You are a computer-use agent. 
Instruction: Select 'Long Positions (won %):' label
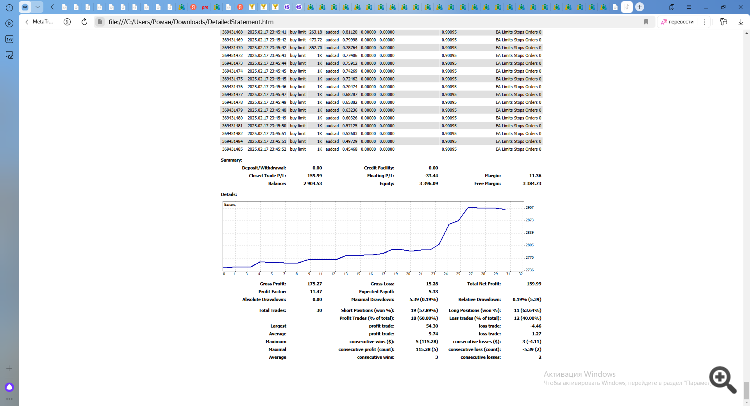coord(475,310)
